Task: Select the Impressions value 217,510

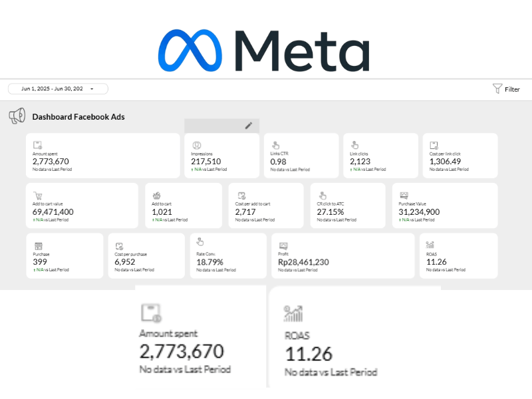Action: pos(206,162)
